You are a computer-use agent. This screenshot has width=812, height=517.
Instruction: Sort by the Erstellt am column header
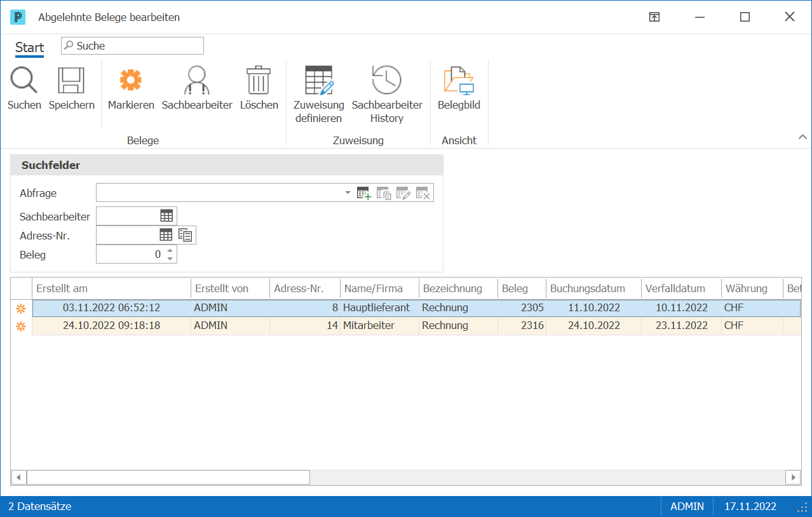pos(112,288)
